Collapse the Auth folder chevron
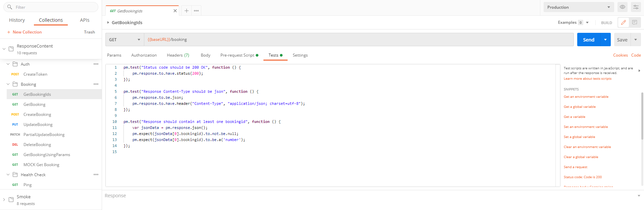The width and height of the screenshot is (644, 210). coord(8,64)
